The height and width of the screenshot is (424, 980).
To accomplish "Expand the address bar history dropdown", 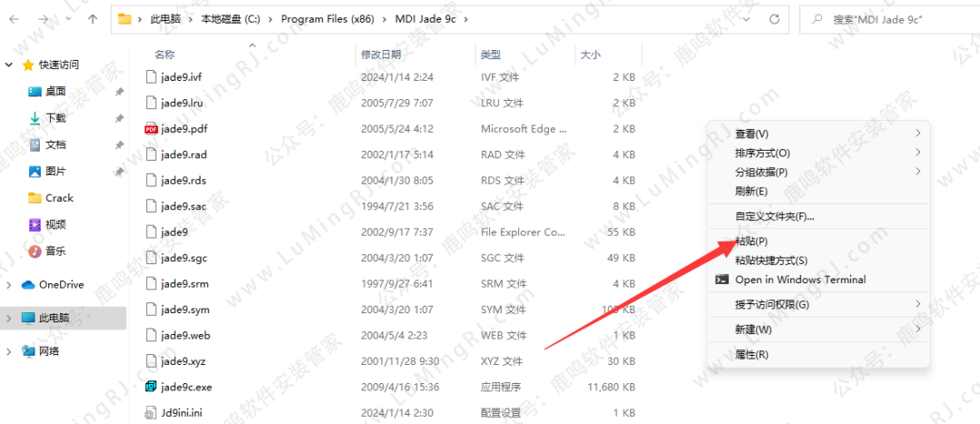I will pyautogui.click(x=746, y=19).
